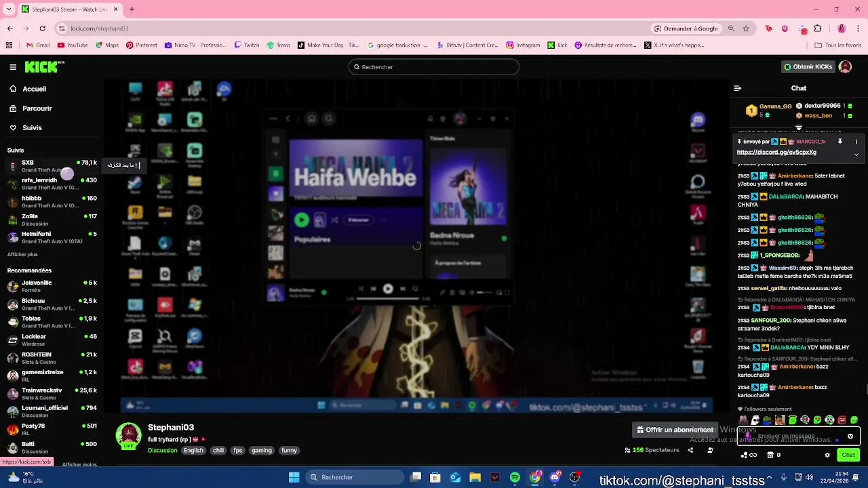Open Posty78 recommended channel
This screenshot has width=868, height=488.
tap(52, 430)
